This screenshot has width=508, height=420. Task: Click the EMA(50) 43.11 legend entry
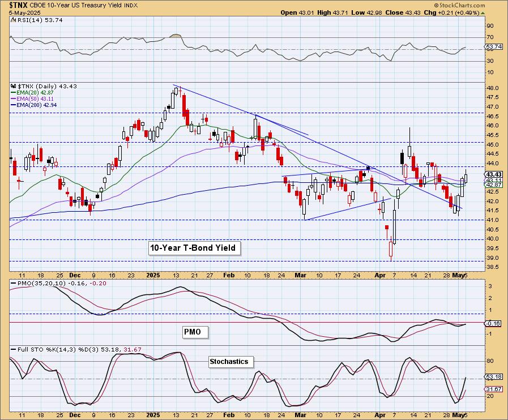coord(32,98)
